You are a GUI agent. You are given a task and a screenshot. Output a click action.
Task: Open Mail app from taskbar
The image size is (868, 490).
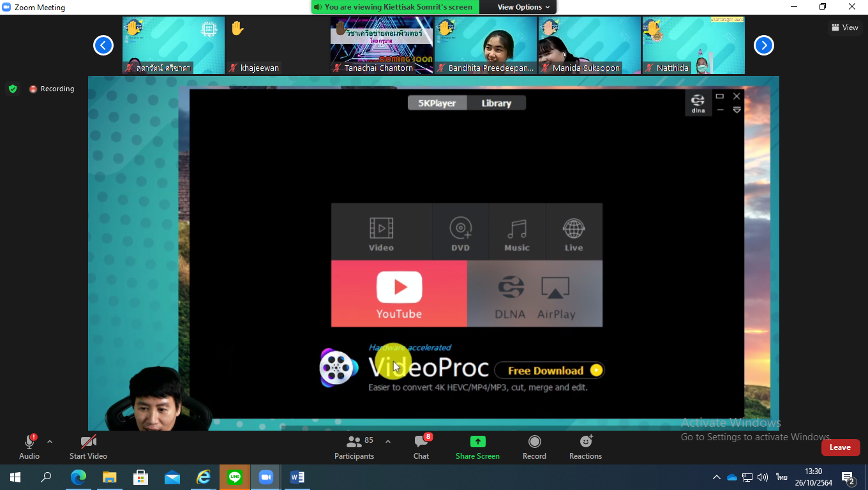[x=172, y=477]
